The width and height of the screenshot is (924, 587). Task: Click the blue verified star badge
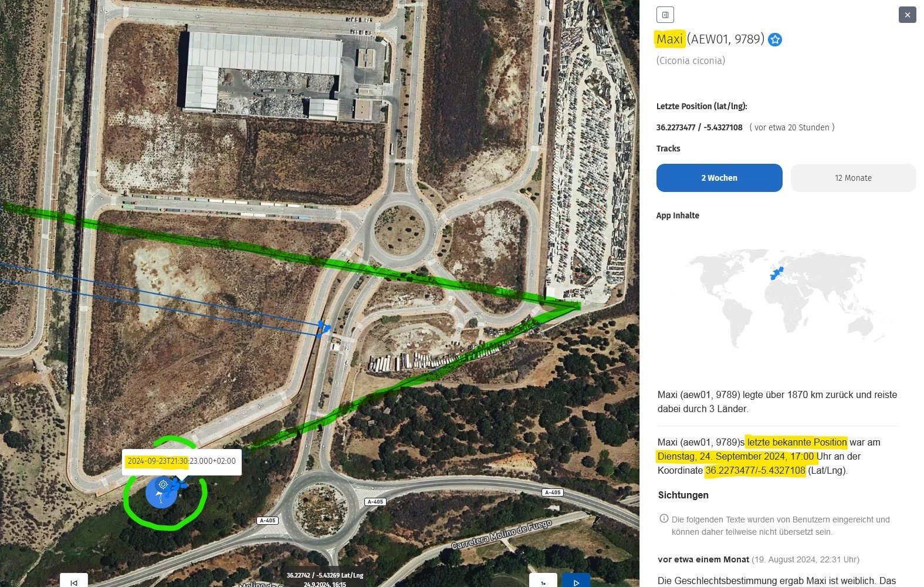point(775,39)
